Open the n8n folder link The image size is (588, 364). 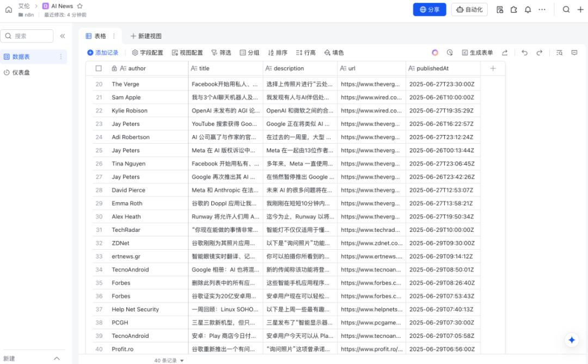pyautogui.click(x=26, y=15)
